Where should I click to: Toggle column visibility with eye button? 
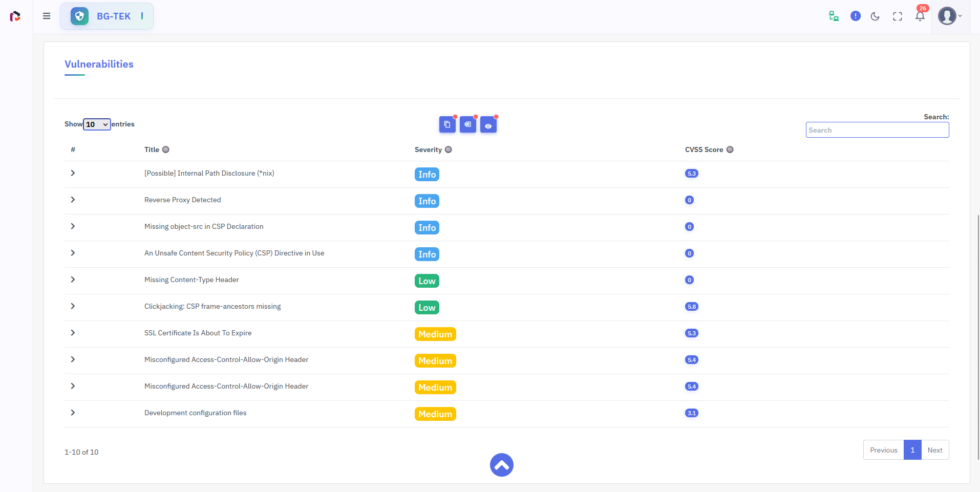point(488,125)
